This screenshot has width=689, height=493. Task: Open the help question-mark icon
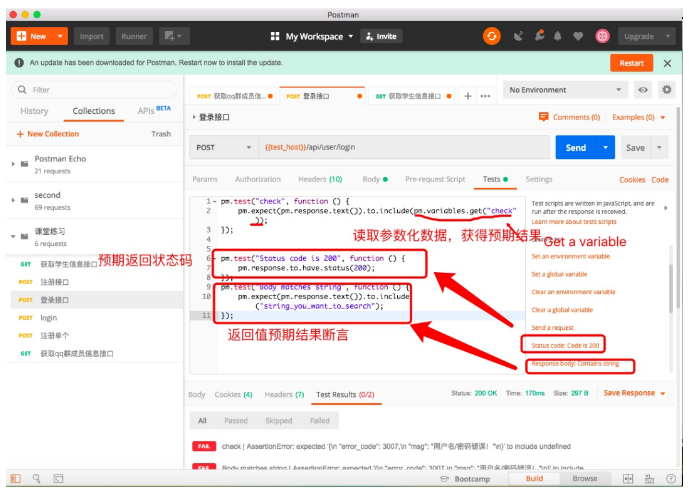(x=671, y=478)
